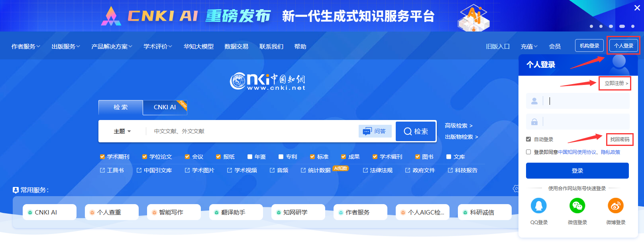This screenshot has width=644, height=242.
Task: Click the 机构登录 button
Action: point(589,45)
